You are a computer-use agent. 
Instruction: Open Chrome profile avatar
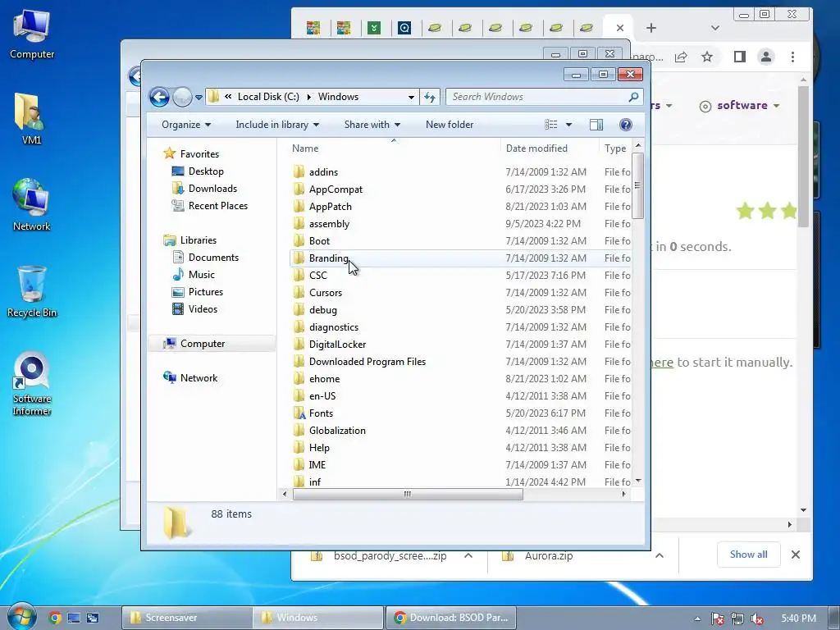(766, 57)
